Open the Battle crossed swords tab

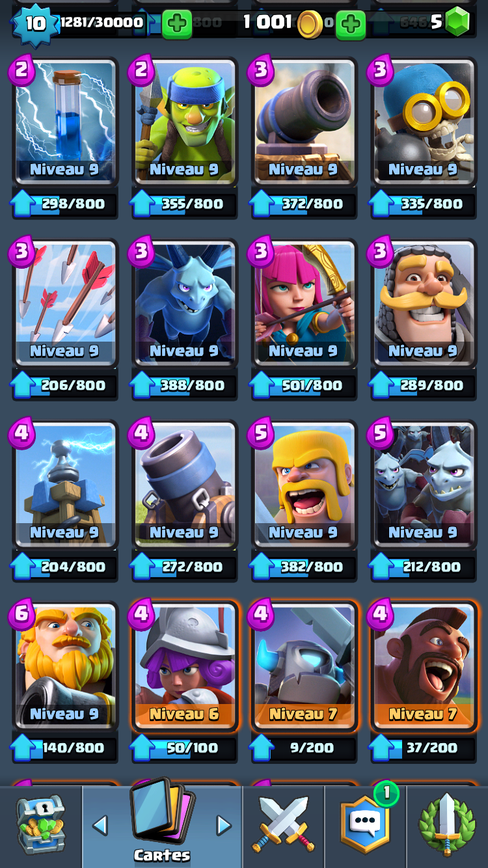[284, 824]
